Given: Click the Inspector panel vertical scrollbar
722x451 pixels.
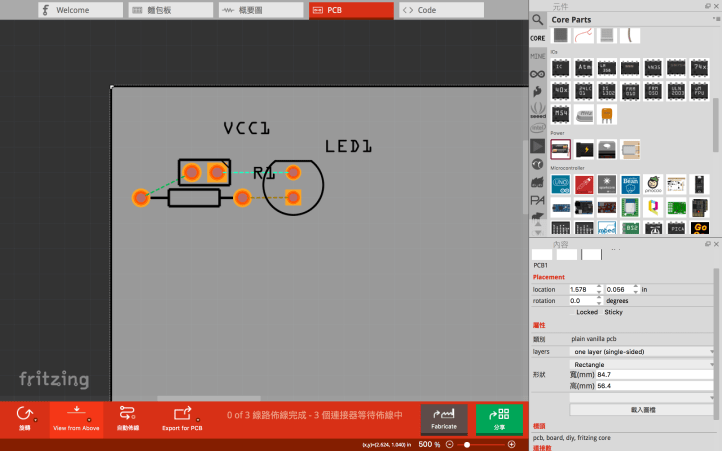Looking at the screenshot, I should pyautogui.click(x=716, y=343).
